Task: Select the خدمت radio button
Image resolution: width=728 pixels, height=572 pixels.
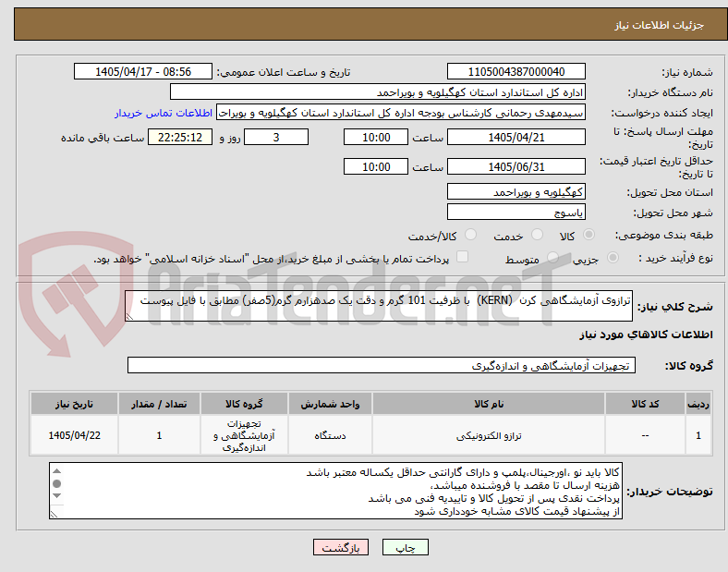Action: 537,235
